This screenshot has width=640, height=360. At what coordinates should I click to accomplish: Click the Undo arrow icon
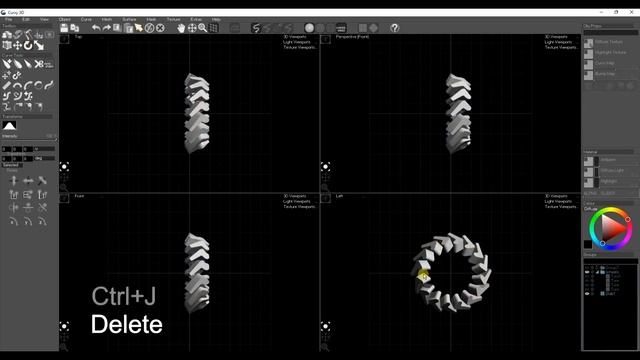pyautogui.click(x=96, y=28)
